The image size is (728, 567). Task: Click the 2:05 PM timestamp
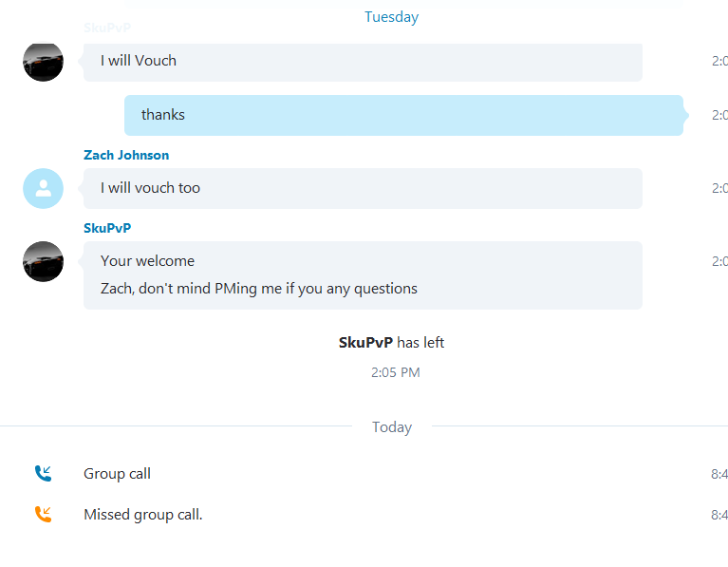pos(396,372)
